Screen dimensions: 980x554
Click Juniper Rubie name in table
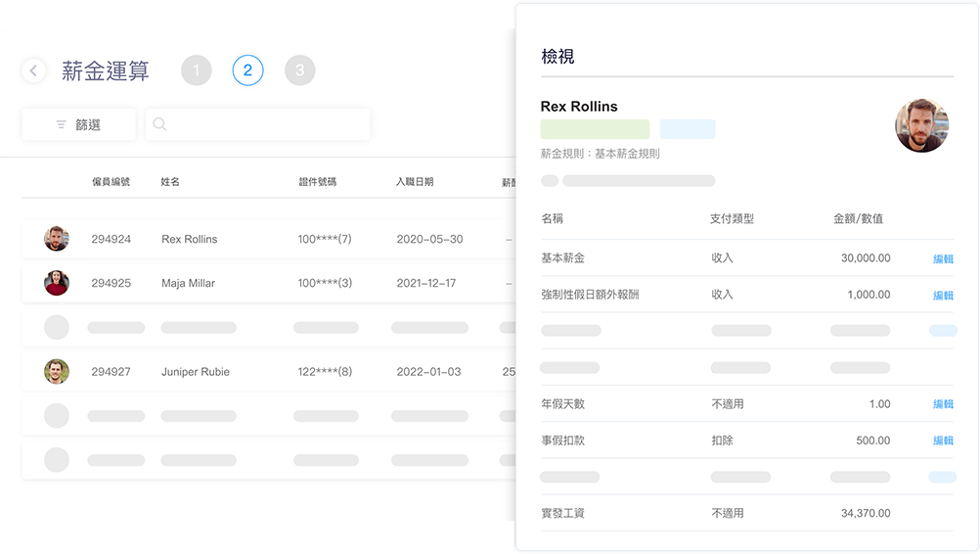coord(196,371)
